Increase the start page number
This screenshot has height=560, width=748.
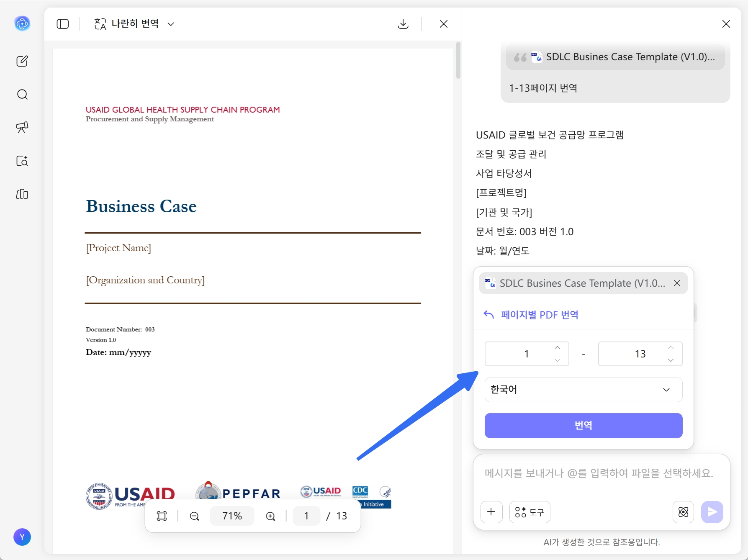(x=557, y=348)
